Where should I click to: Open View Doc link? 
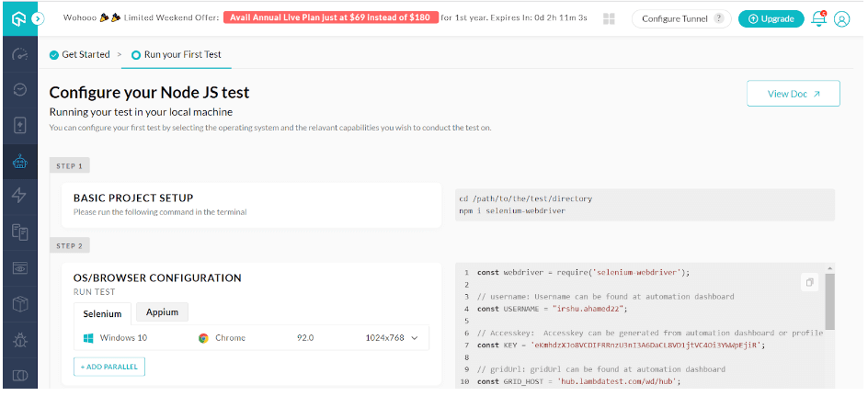793,94
